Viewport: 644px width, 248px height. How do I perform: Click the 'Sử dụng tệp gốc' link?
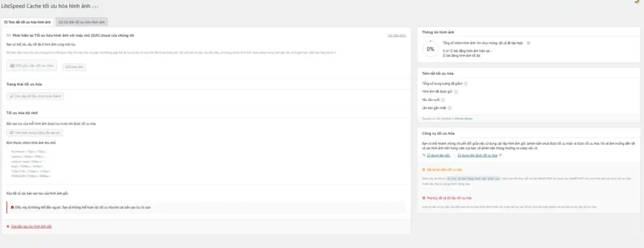point(438,155)
